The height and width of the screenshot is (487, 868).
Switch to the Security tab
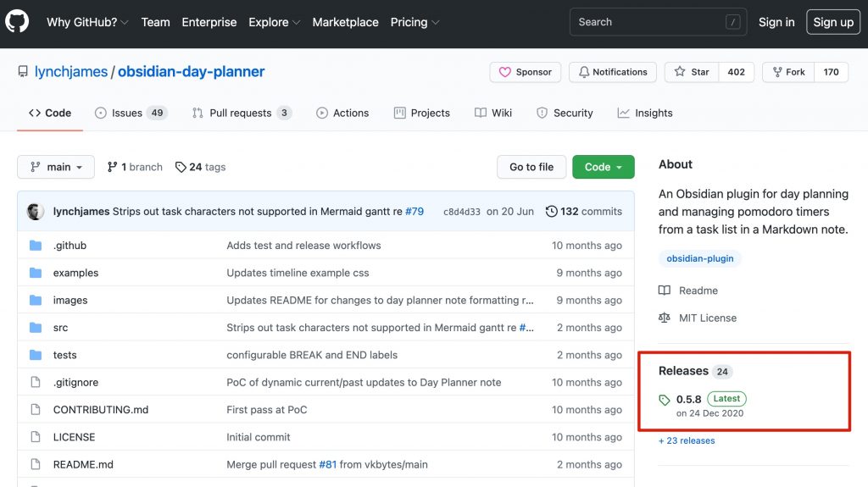[x=565, y=113]
